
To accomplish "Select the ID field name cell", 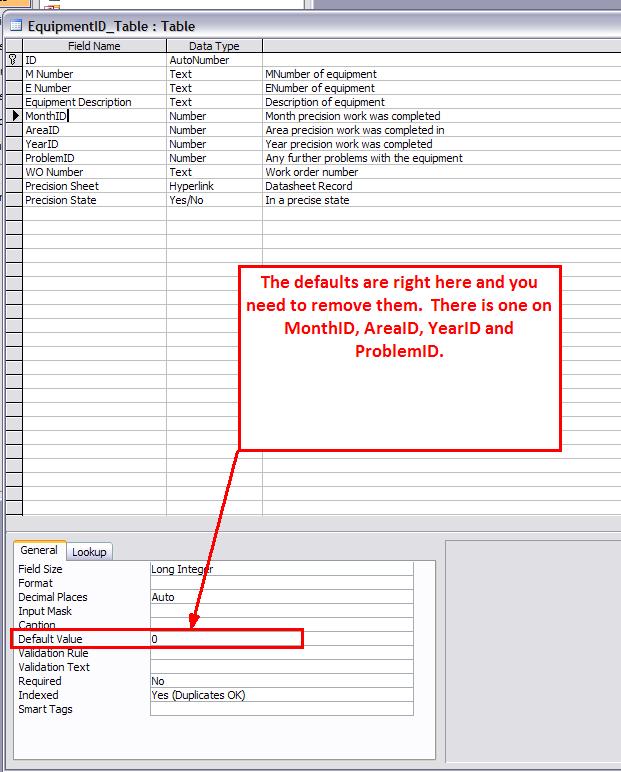I will 94,60.
